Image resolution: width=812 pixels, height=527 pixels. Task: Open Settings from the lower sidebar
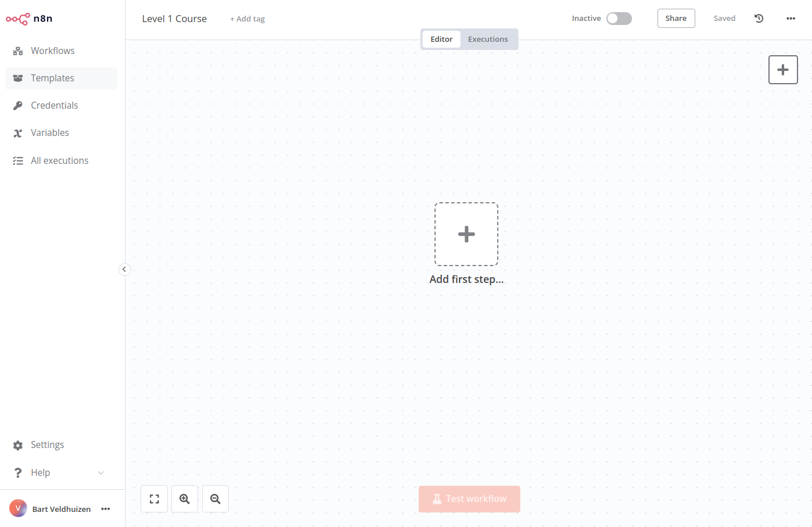(x=47, y=444)
